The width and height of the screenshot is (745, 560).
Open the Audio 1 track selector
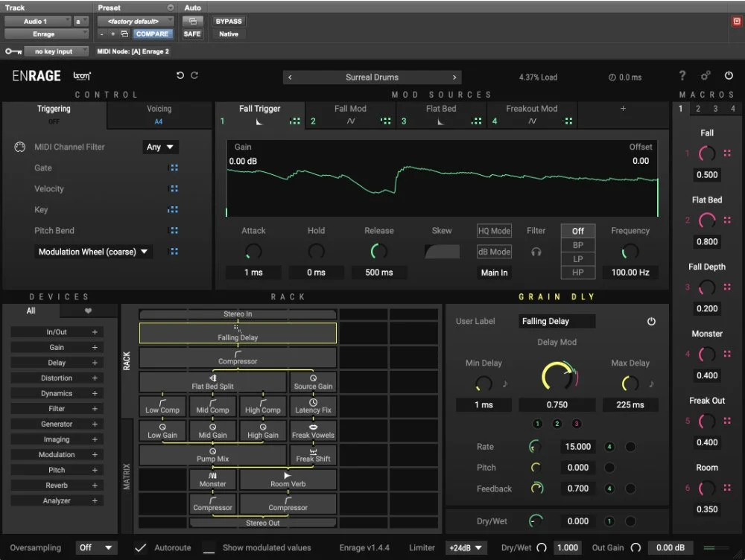pyautogui.click(x=37, y=22)
